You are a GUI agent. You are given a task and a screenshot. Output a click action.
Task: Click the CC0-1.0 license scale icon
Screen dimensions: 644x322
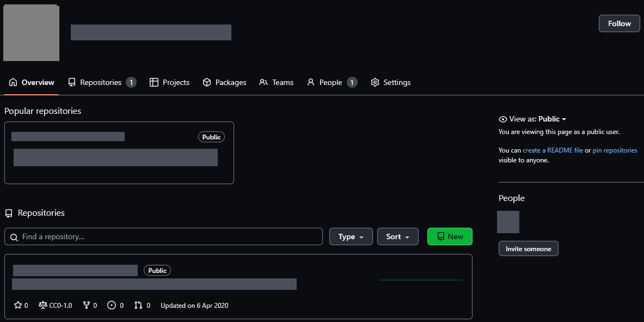pos(43,306)
